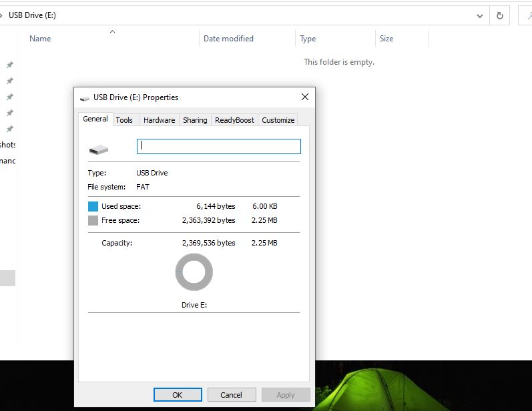Expand breadcrumb chevron before USB Drive (E:)

[2, 15]
